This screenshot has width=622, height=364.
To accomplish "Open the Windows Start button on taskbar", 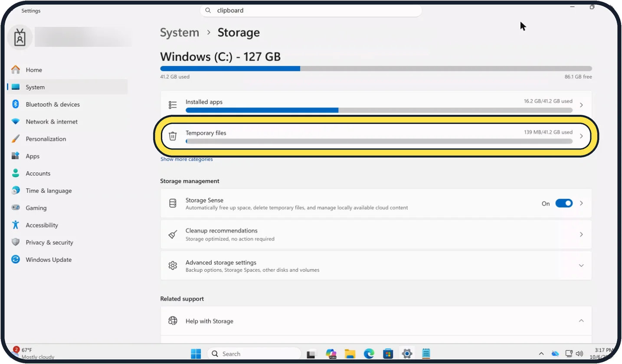I will click(196, 354).
